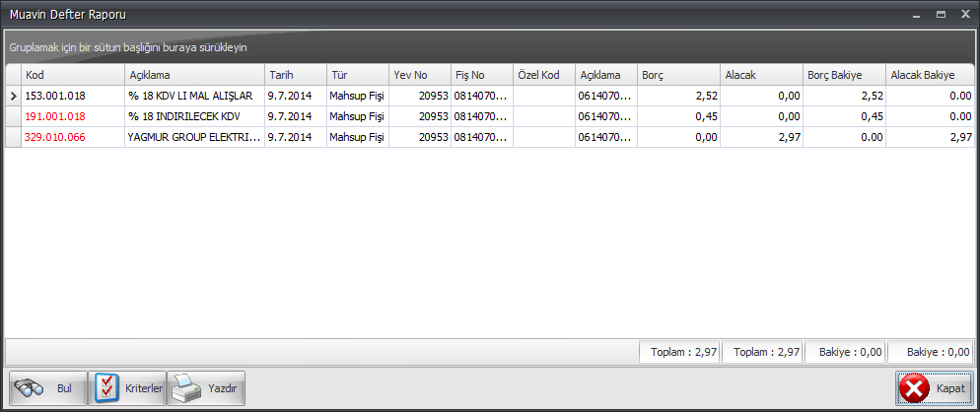Select row indicator arrow of first row
This screenshot has height=412, width=980.
[14, 96]
